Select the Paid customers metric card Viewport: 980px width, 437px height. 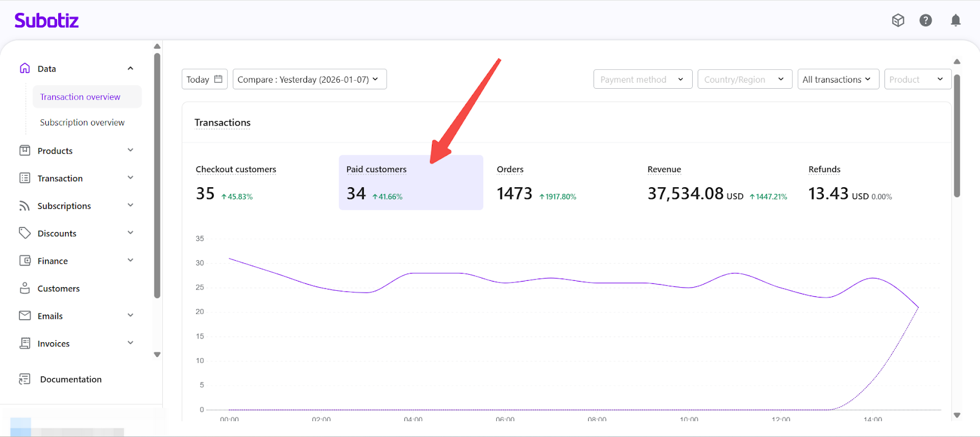[x=410, y=182]
